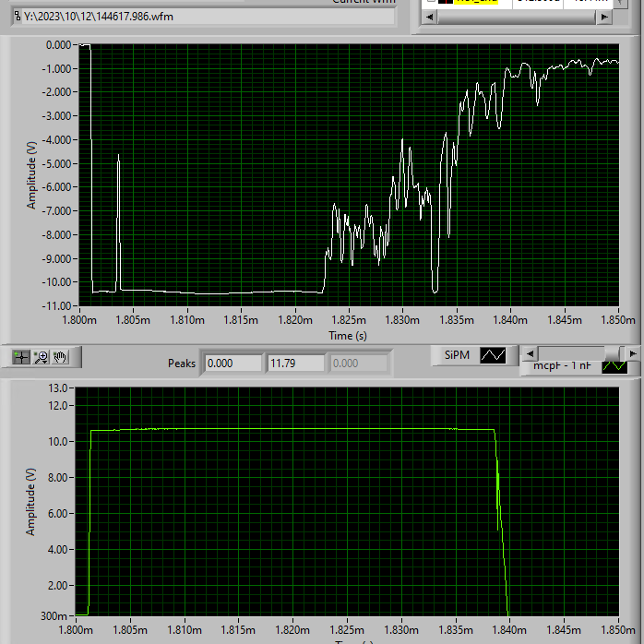
Task: Click the black-red cursor color swatch
Action: (x=446, y=1)
